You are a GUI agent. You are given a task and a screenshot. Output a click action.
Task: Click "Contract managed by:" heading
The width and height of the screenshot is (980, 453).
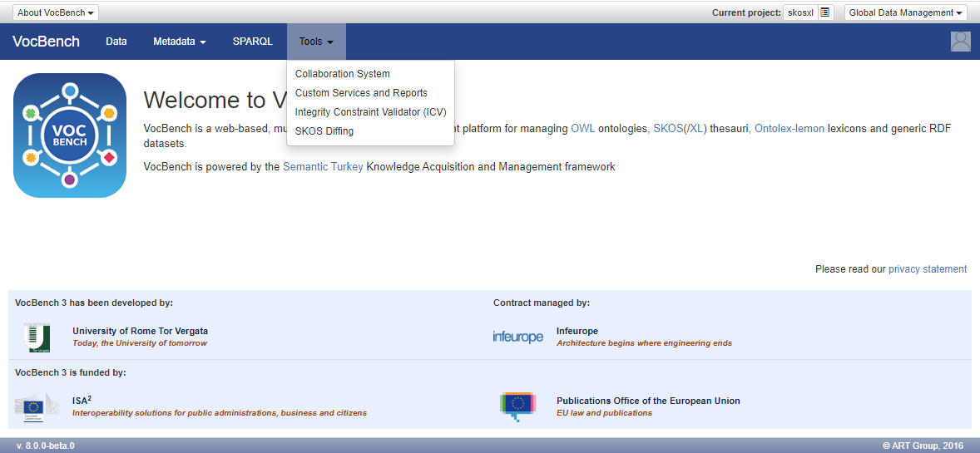(x=542, y=303)
